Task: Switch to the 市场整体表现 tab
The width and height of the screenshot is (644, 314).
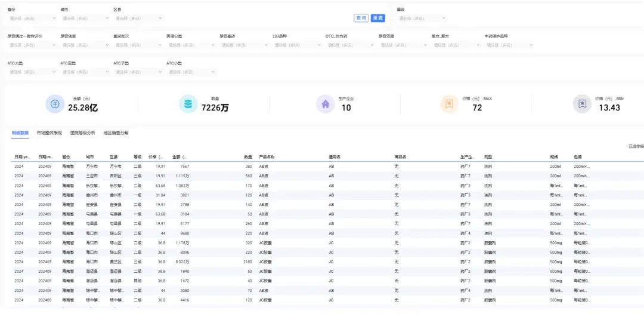Action: pos(49,133)
